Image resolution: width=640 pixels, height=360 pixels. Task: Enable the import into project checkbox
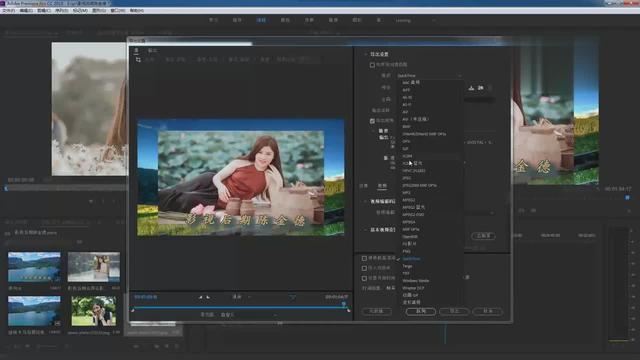tap(364, 268)
